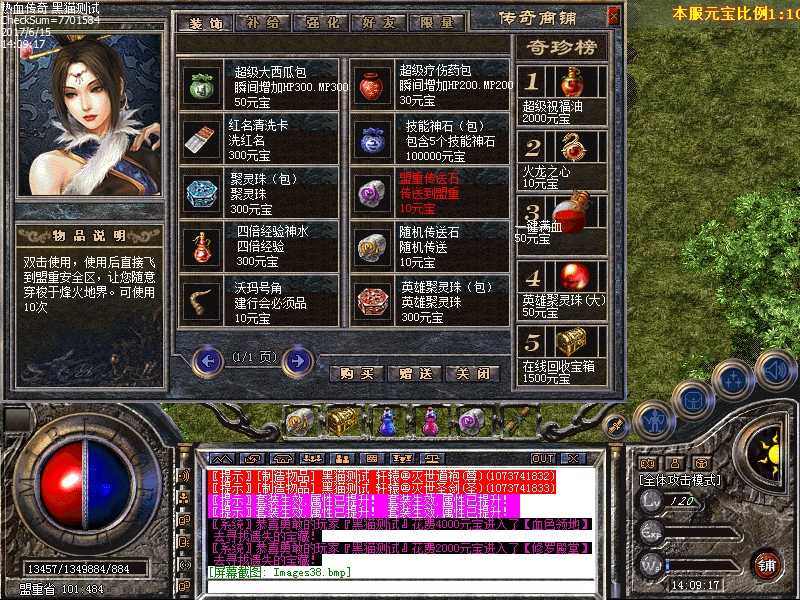This screenshot has height=600, width=800.
Task: Switch the 全体攻击模式 attack mode
Action: pyautogui.click(x=680, y=480)
